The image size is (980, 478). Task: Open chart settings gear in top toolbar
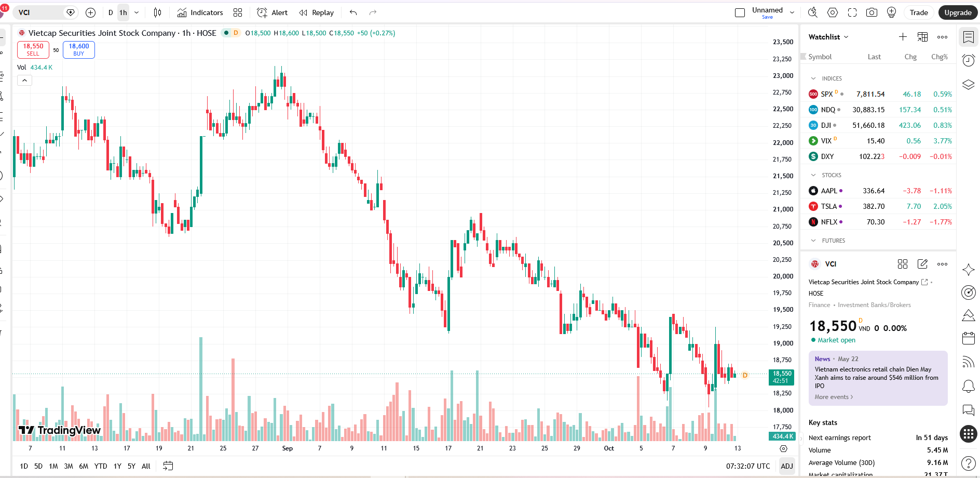(833, 12)
